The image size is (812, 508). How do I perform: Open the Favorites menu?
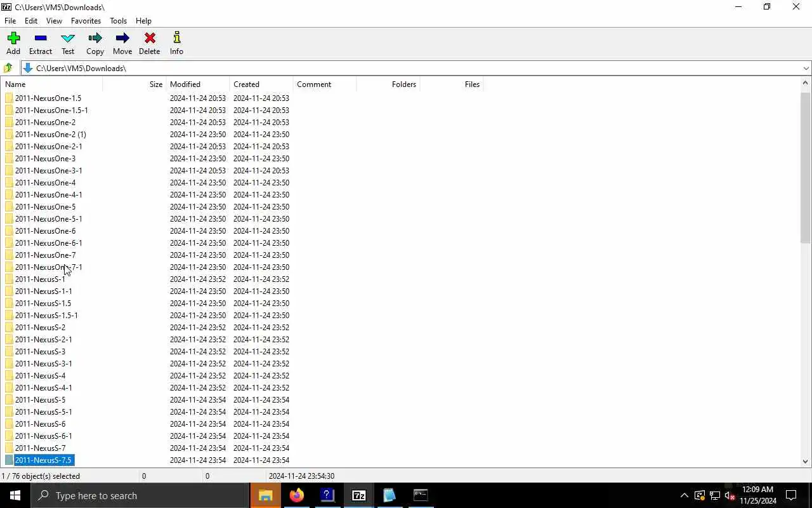pos(86,21)
